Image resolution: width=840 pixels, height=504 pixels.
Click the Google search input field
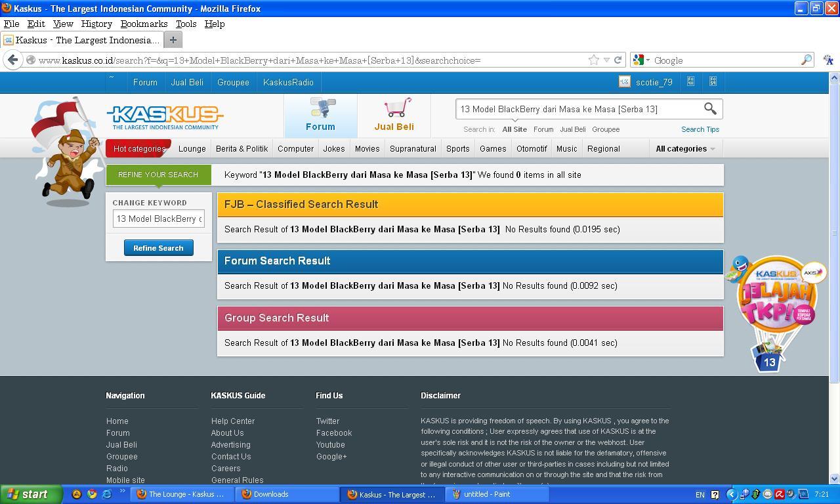coord(725,60)
